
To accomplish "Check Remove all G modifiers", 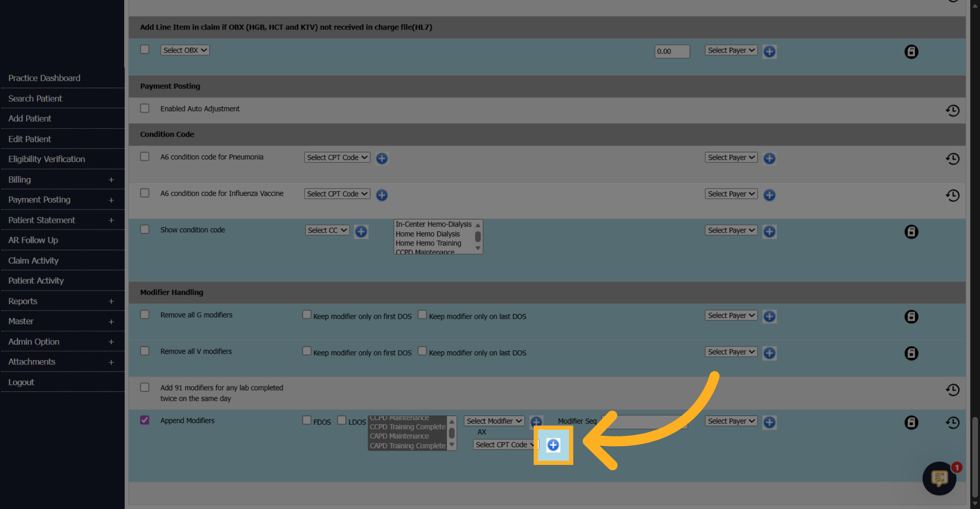I will click(x=145, y=314).
